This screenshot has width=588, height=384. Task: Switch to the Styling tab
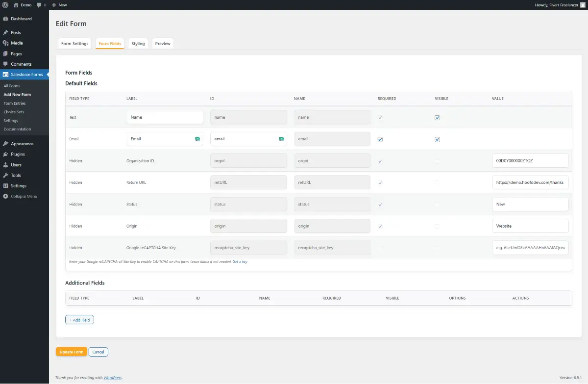(138, 43)
